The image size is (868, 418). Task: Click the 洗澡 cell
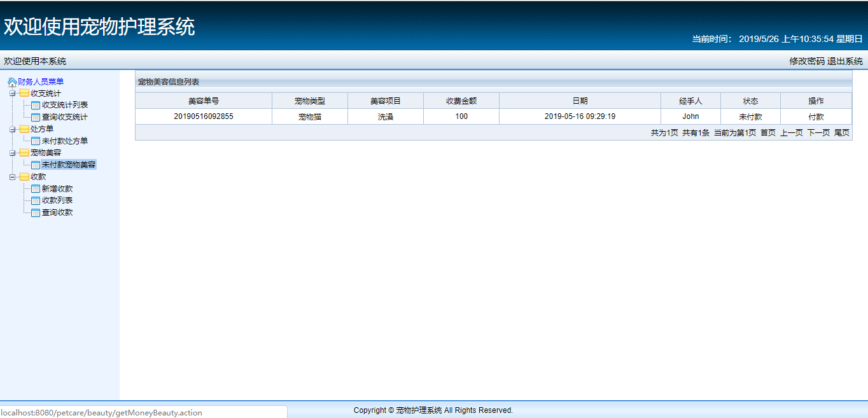pos(386,116)
